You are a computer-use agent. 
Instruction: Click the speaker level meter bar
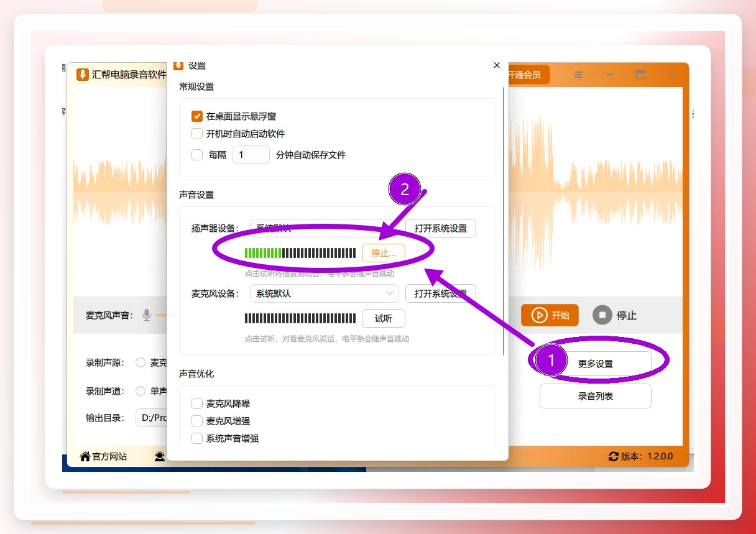pos(300,253)
